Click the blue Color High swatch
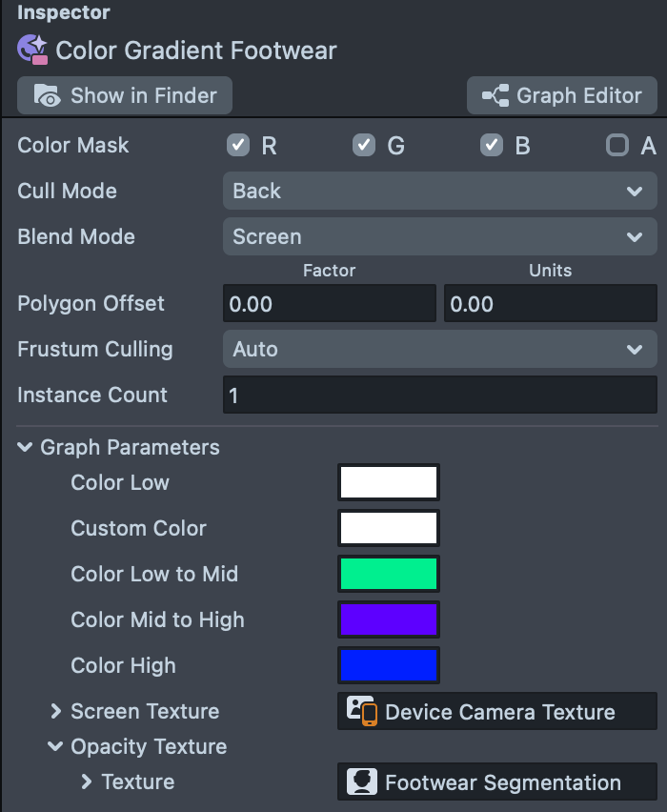This screenshot has width=667, height=812. [x=389, y=665]
